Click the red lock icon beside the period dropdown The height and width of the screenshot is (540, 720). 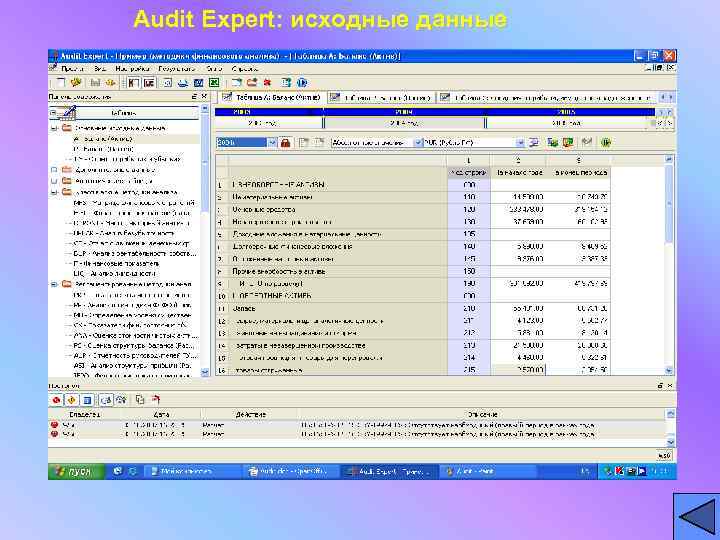[285, 143]
